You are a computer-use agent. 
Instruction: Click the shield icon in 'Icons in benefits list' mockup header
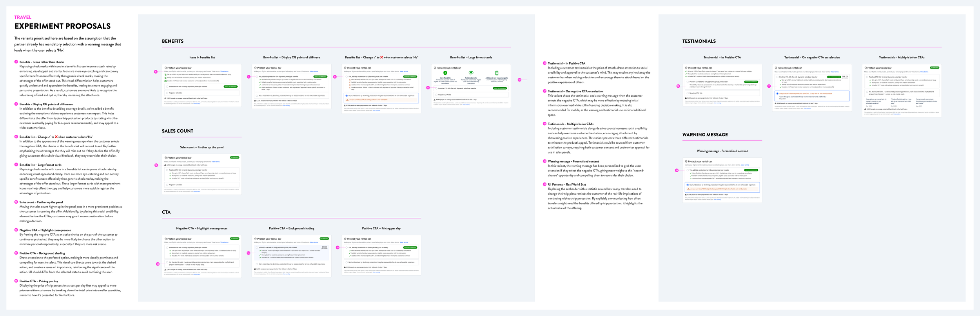(x=165, y=68)
